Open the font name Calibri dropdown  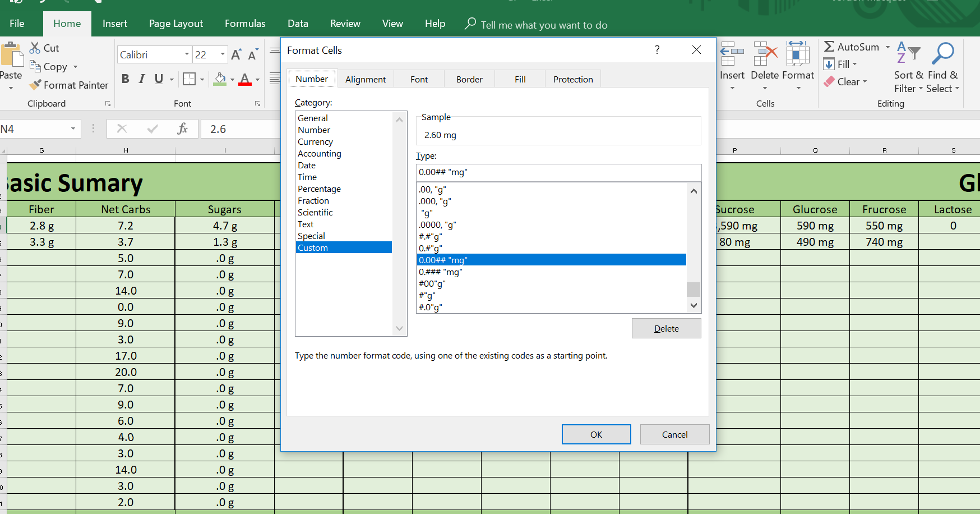click(187, 54)
